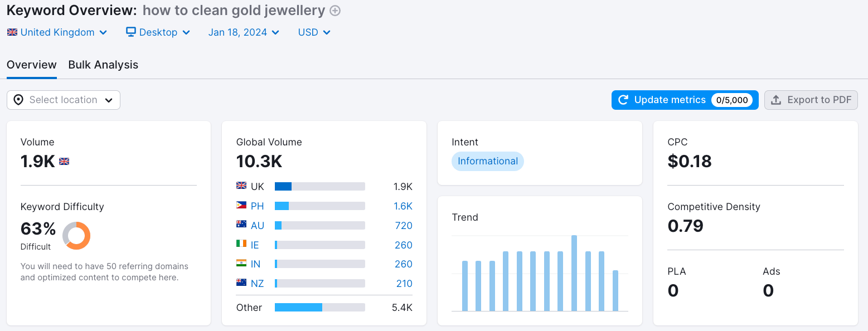Click the desktop monitor icon near device selector
868x331 pixels.
(x=130, y=32)
